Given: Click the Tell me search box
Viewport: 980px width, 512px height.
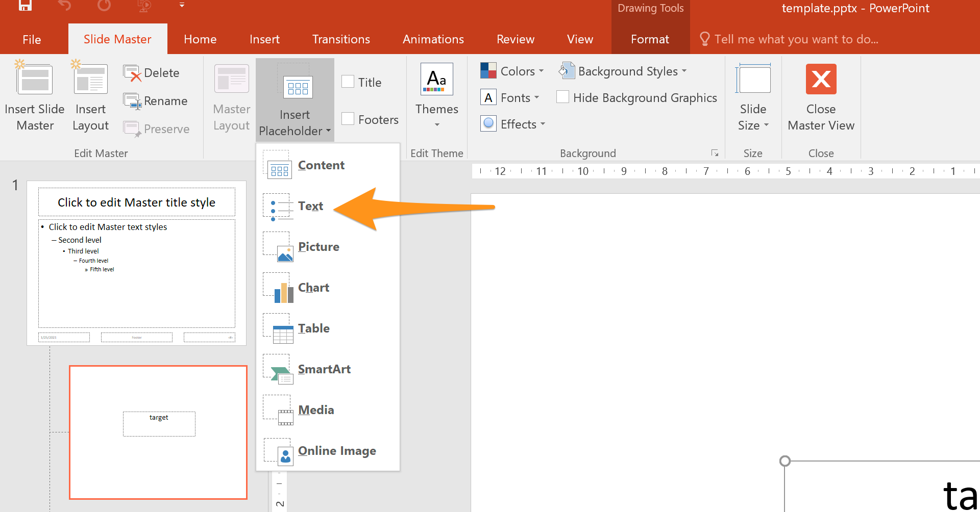Looking at the screenshot, I should pyautogui.click(x=796, y=39).
